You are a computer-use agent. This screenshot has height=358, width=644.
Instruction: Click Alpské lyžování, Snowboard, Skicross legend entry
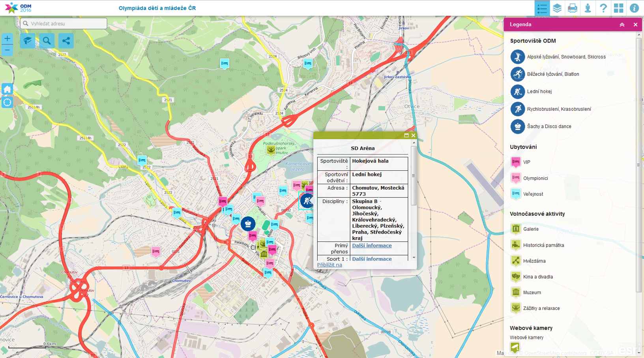click(x=558, y=57)
